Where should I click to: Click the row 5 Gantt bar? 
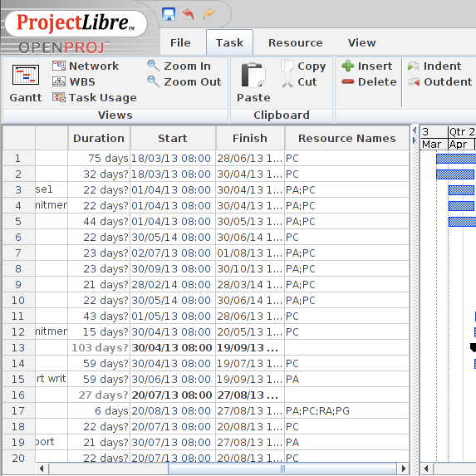[462, 222]
